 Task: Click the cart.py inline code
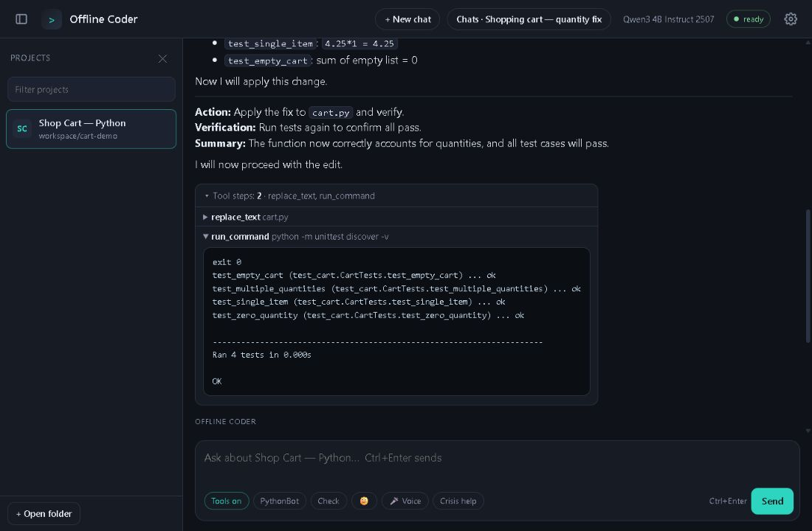tap(331, 112)
